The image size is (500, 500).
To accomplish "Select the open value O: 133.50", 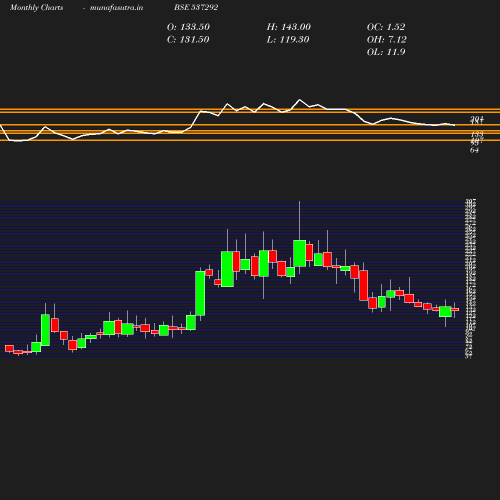I will coord(188,27).
